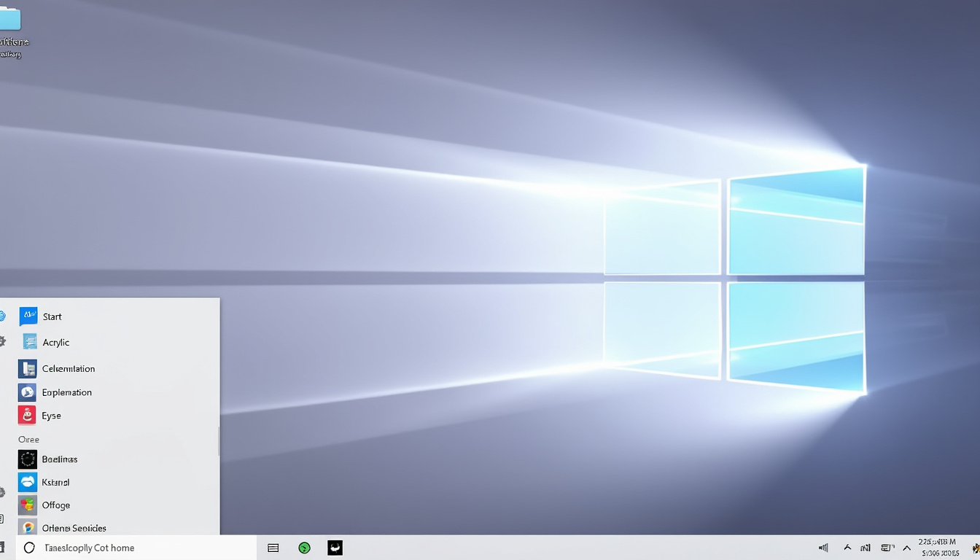This screenshot has width=980, height=560.
Task: Click the colorful Offoge app icon
Action: point(28,505)
